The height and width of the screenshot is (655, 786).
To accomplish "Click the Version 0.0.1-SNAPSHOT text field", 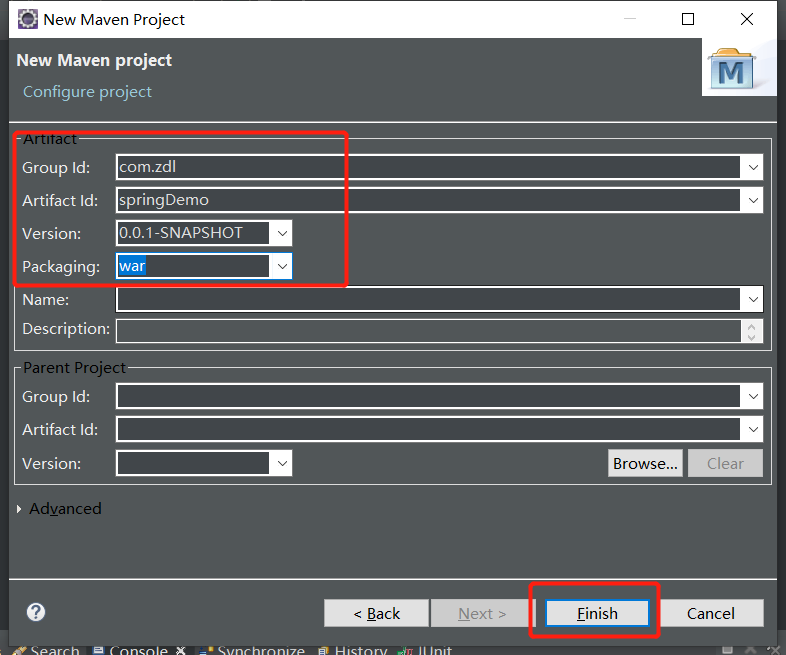I will point(193,234).
